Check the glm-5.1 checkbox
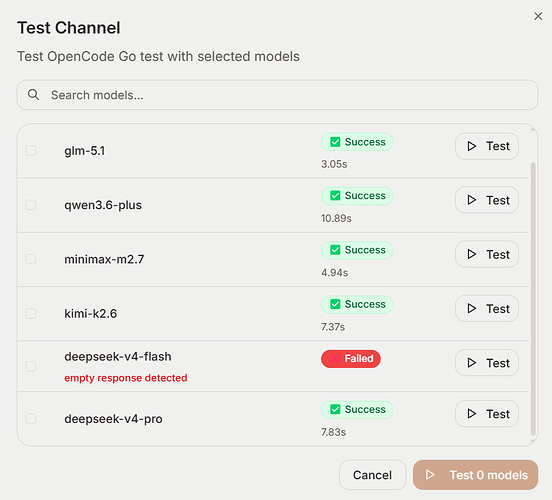Screen dimensions: 552x500 [31, 151]
